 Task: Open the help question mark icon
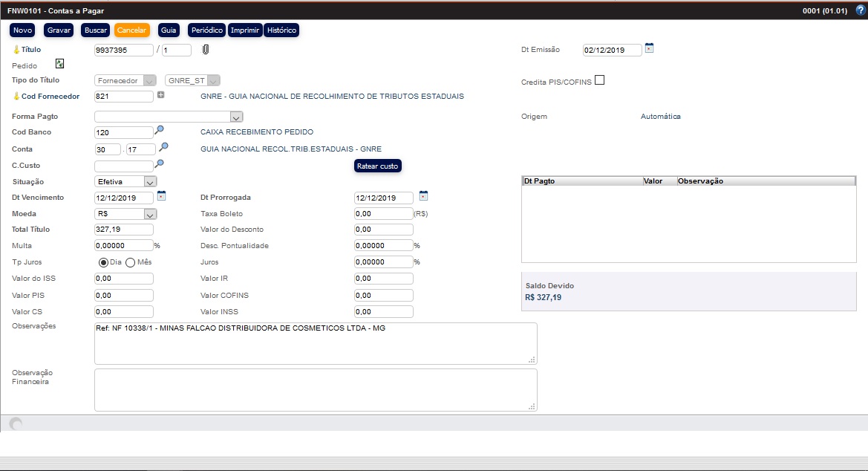[859, 10]
